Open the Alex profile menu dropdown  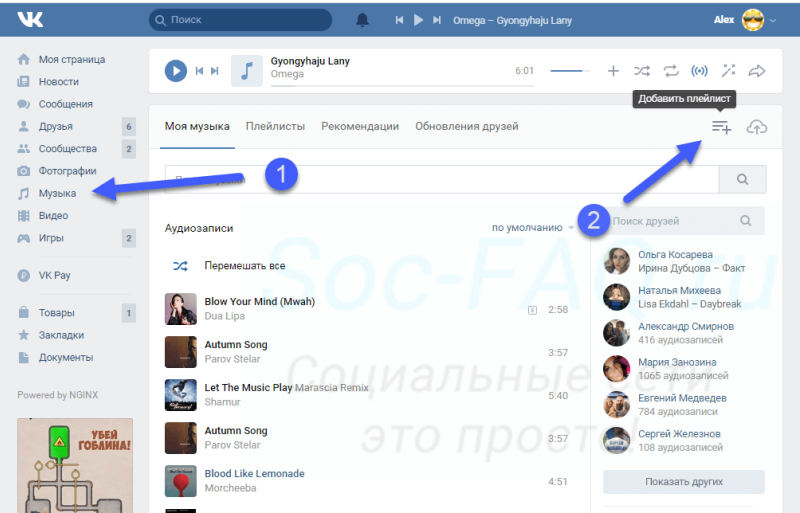point(744,20)
